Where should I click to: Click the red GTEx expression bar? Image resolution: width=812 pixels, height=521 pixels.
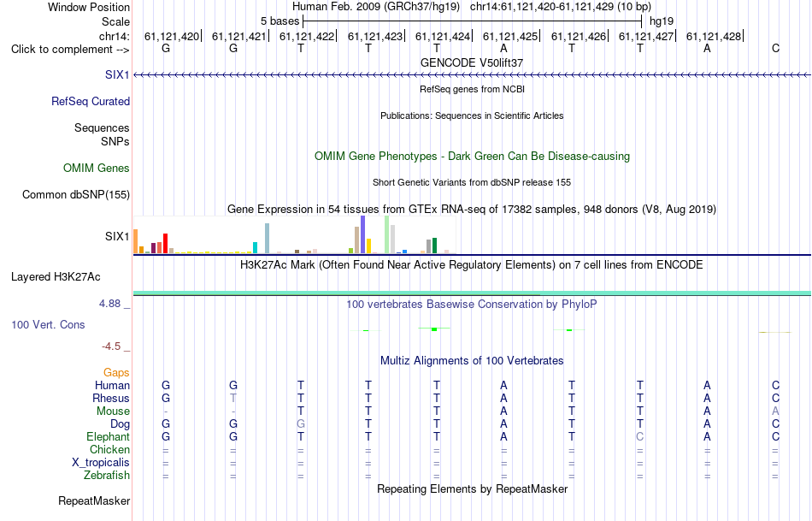pos(165,243)
